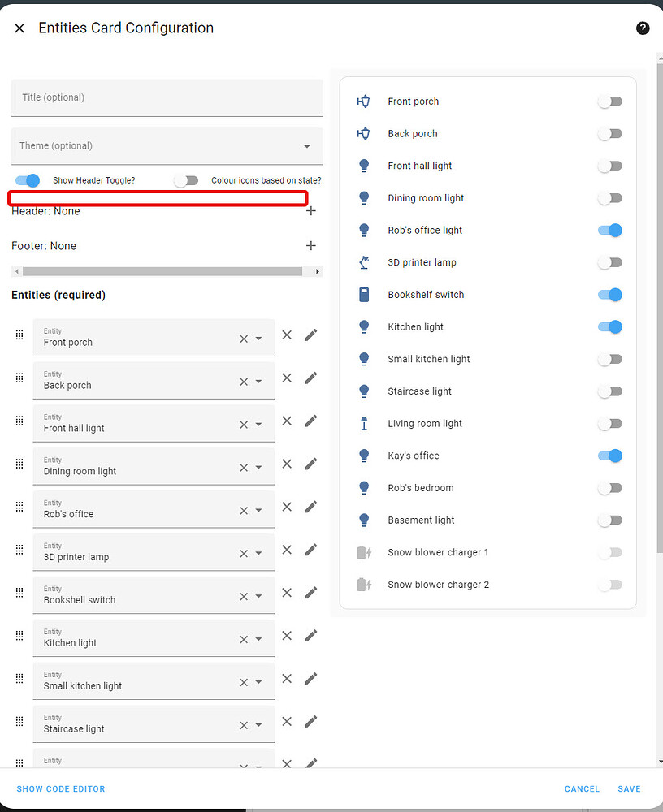Viewport: 663px width, 812px height.
Task: Add a header with the plus icon
Action: coord(310,210)
